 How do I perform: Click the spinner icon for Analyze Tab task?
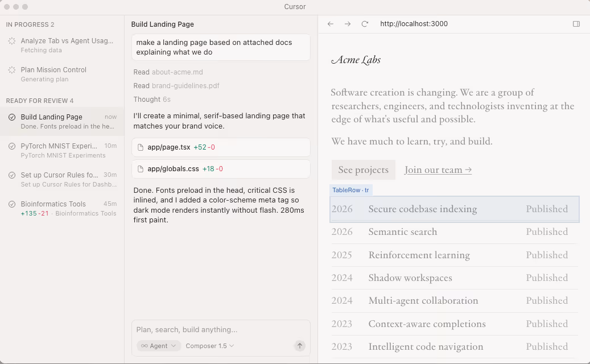point(12,41)
